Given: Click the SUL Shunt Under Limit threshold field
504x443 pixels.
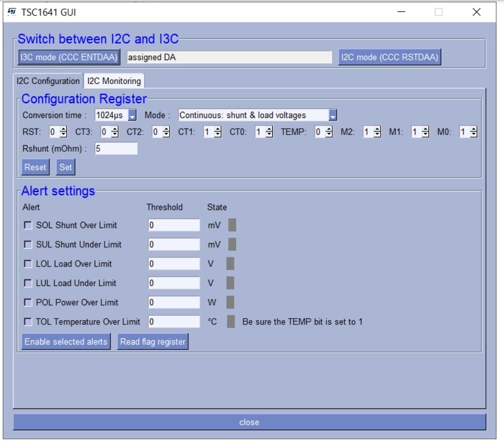Looking at the screenshot, I should pyautogui.click(x=173, y=245).
